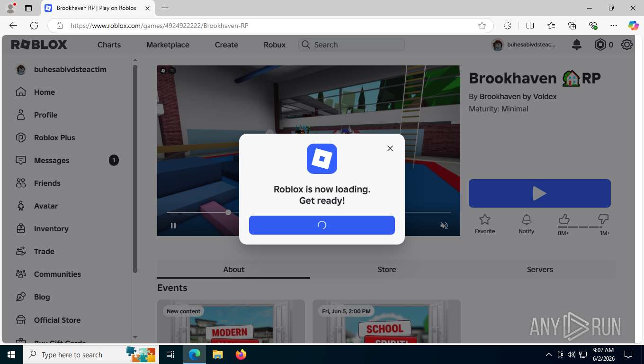Image resolution: width=644 pixels, height=364 pixels.
Task: Click the Roblox logo in loading dialog
Action: tap(322, 159)
